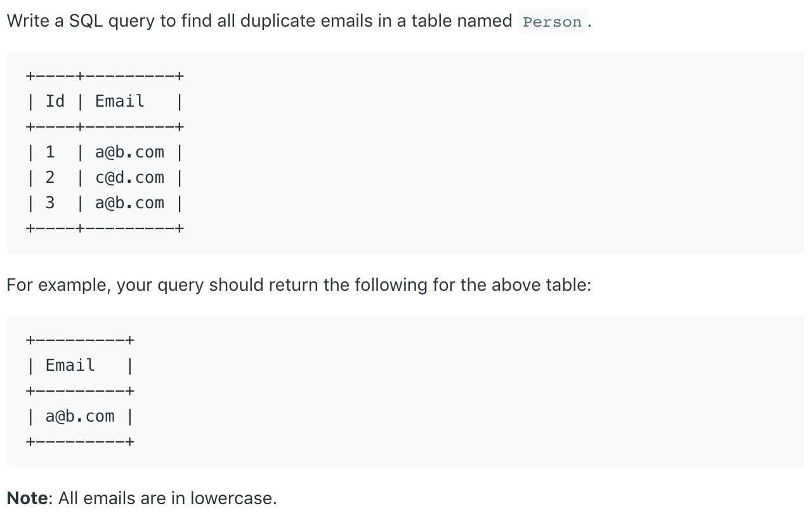Click Id value 2 in the input table
Viewport: 812px width, 527px height.
click(x=50, y=178)
